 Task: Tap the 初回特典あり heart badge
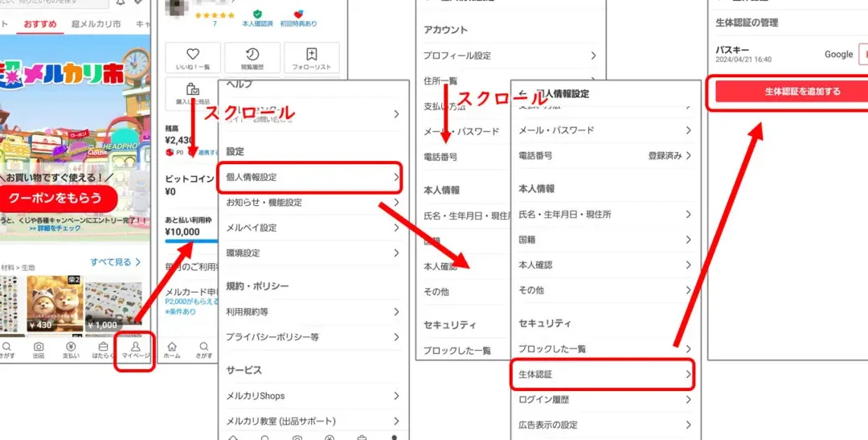(x=298, y=19)
